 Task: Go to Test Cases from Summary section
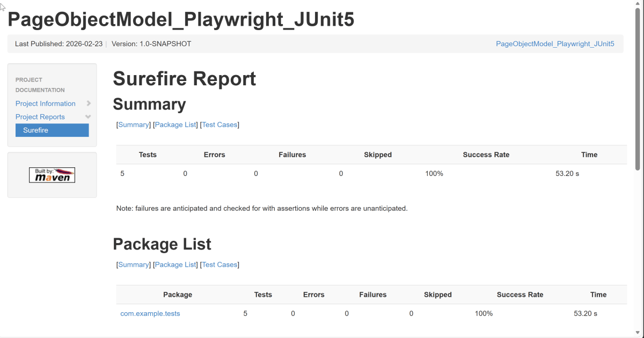(x=219, y=124)
